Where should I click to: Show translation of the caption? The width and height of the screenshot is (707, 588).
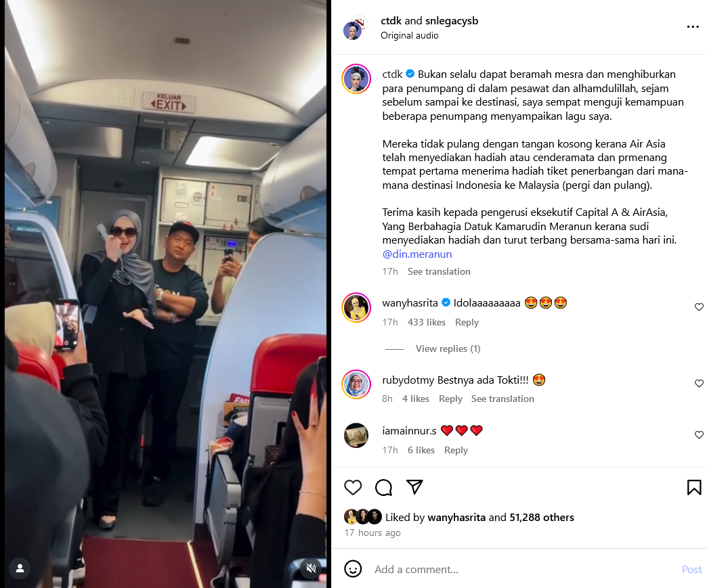pyautogui.click(x=439, y=272)
